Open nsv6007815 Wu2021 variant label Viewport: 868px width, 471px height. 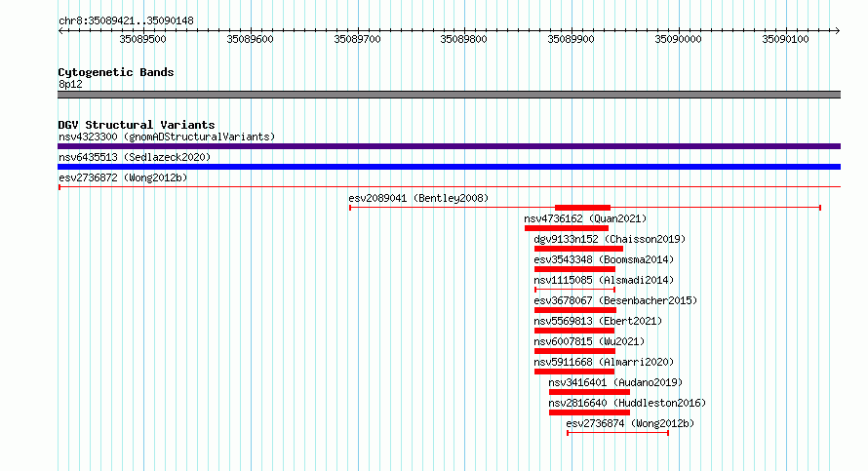point(589,341)
